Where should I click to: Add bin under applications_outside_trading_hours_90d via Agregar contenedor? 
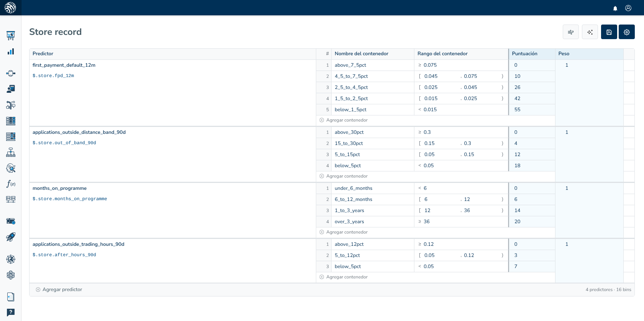coord(343,277)
